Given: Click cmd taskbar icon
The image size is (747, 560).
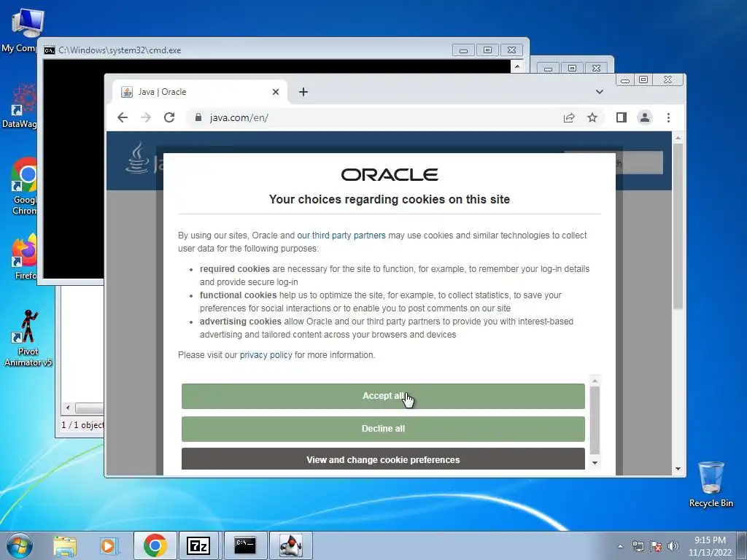Looking at the screenshot, I should point(245,545).
